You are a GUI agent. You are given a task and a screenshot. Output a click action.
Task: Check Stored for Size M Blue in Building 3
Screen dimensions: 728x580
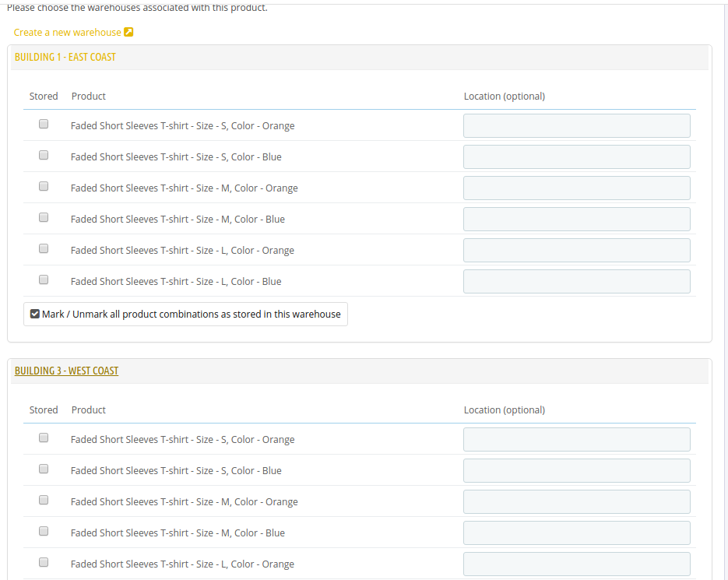pos(44,531)
